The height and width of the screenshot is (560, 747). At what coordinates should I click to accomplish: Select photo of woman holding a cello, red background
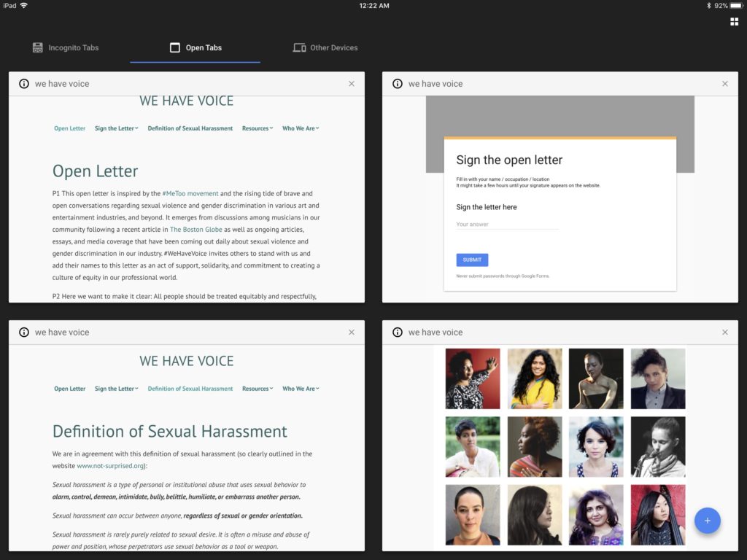(658, 515)
